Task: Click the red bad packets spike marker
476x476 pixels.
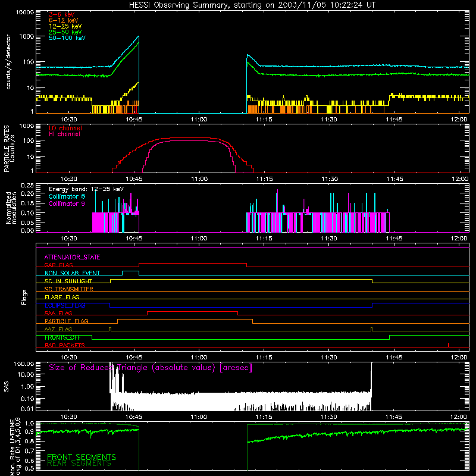Action: coord(449,345)
